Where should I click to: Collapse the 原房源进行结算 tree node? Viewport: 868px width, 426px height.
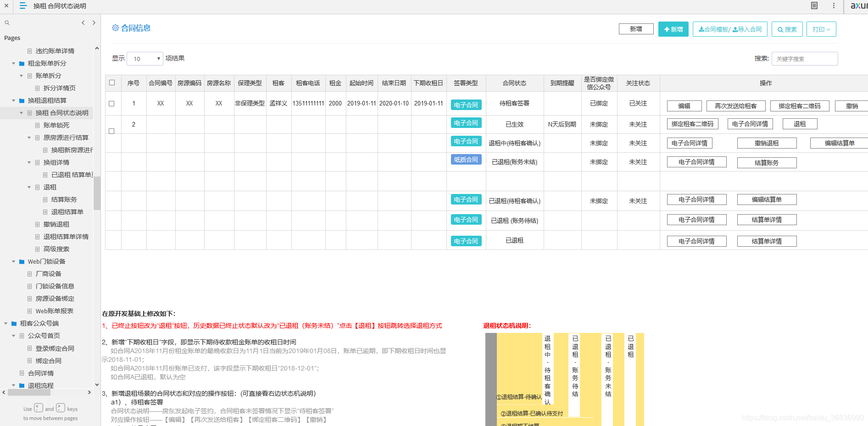[x=29, y=138]
